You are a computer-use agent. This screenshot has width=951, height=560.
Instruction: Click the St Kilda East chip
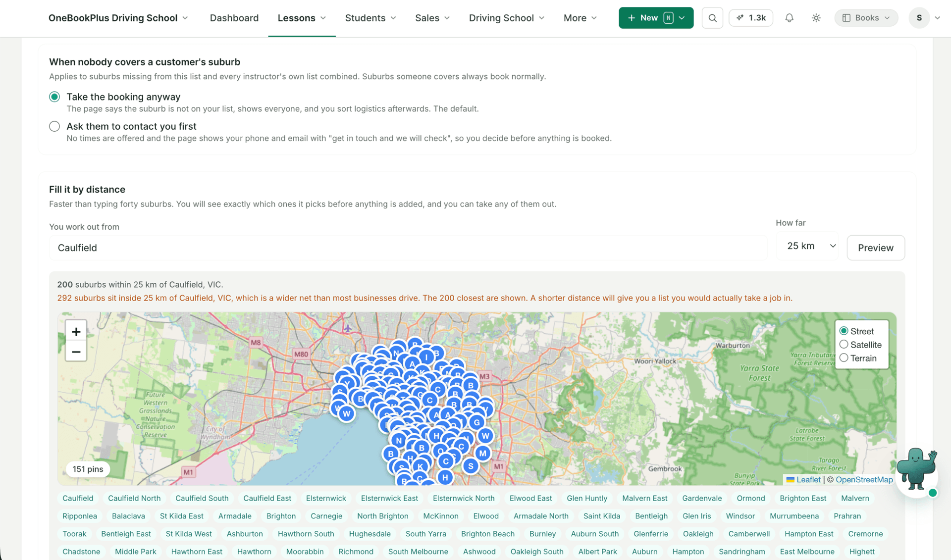click(x=181, y=516)
